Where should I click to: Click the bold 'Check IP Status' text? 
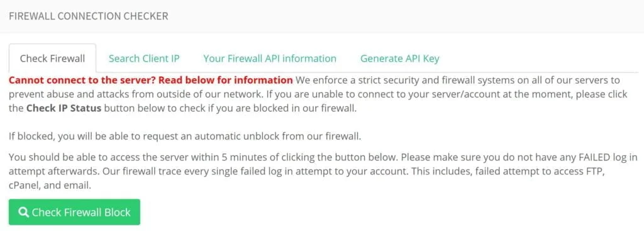click(x=64, y=110)
